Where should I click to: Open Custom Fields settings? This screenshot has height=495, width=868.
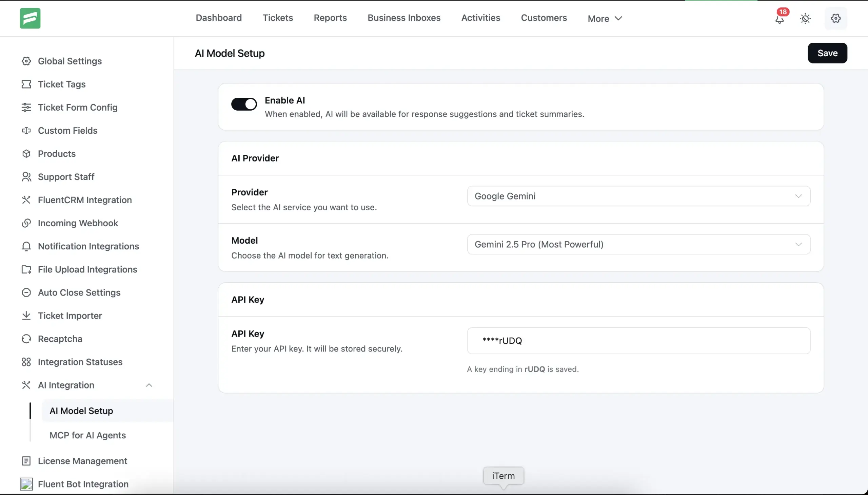(x=67, y=131)
